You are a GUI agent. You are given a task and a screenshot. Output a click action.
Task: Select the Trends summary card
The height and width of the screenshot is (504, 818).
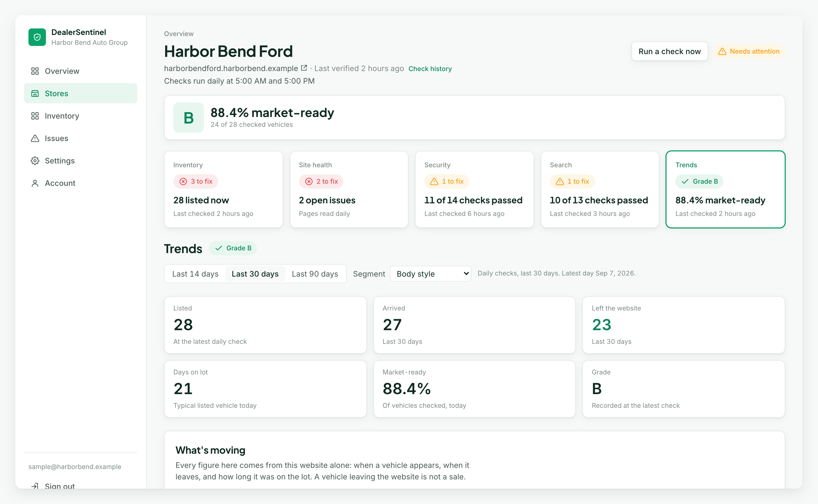[x=725, y=189]
